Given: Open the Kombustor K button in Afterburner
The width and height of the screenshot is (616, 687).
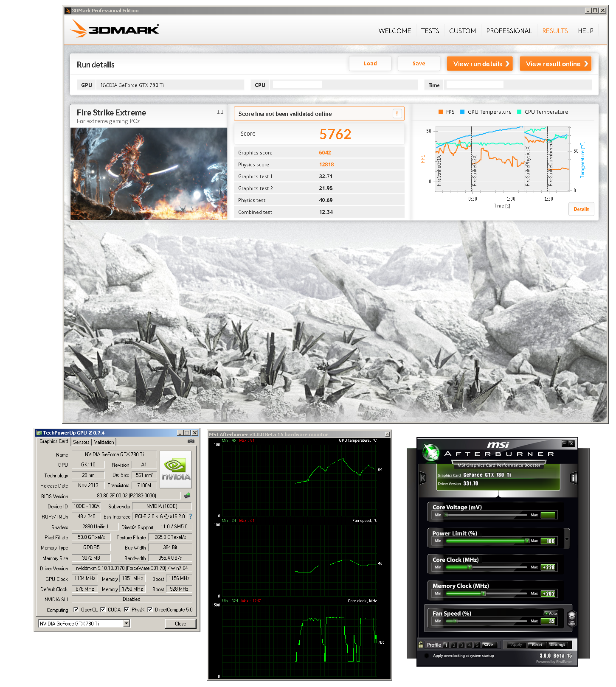Looking at the screenshot, I should coord(423,478).
